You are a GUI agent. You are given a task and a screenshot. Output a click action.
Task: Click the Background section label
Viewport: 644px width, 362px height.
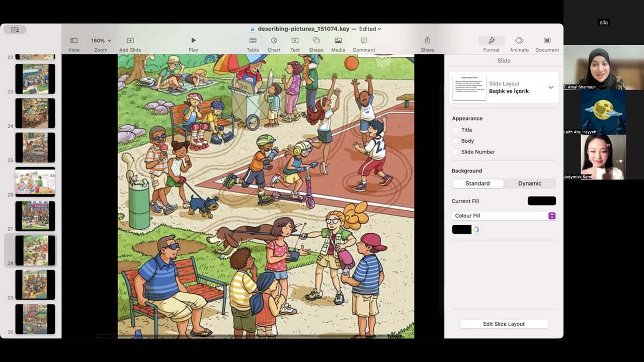(x=467, y=171)
